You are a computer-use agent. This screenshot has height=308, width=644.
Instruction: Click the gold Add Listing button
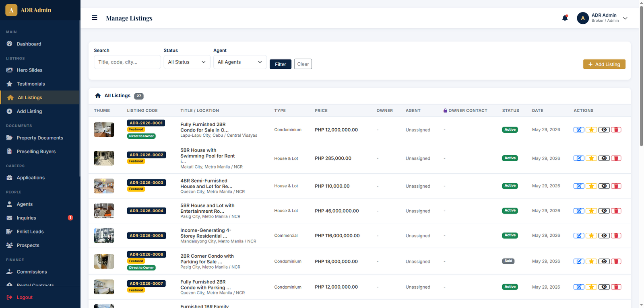(604, 64)
